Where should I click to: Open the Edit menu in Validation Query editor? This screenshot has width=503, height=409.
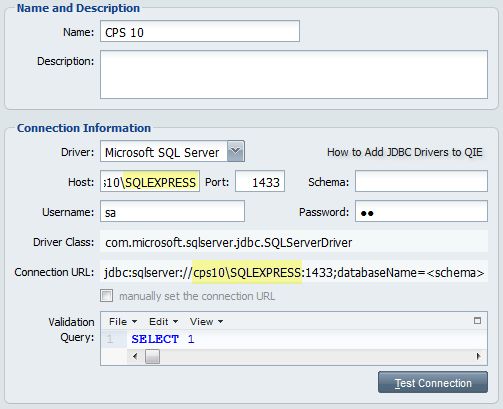(163, 322)
